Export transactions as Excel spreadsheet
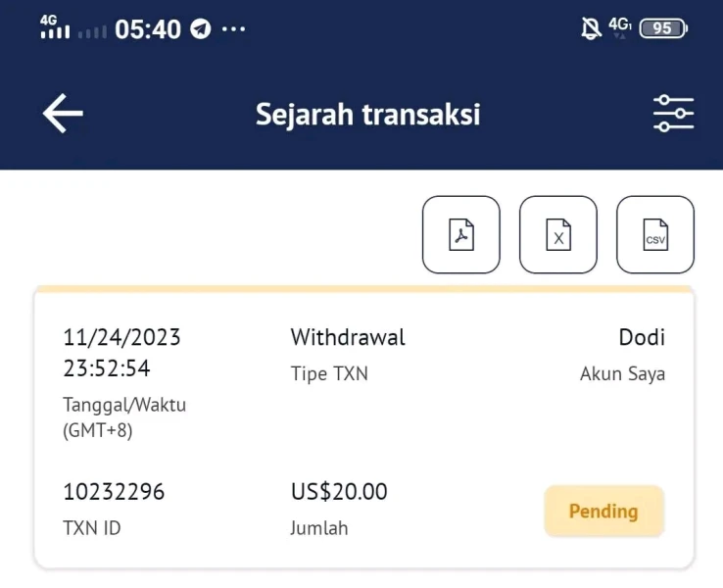This screenshot has height=588, width=723. tap(558, 235)
